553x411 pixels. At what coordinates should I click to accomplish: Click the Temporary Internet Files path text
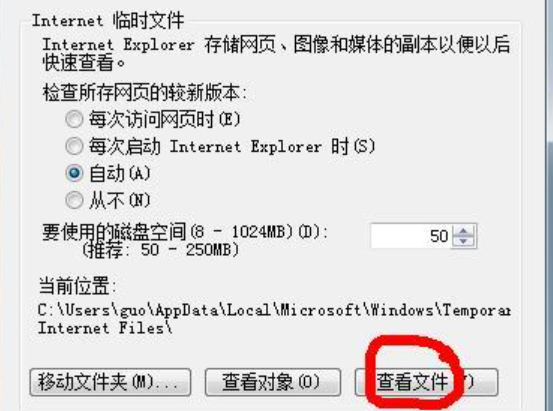[274, 319]
